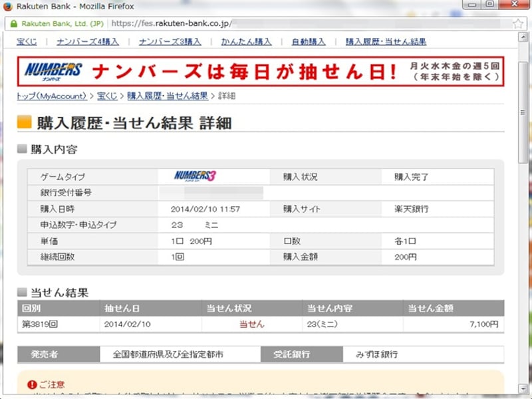Open the ナンバーズ3購入 navigation link

(x=170, y=41)
